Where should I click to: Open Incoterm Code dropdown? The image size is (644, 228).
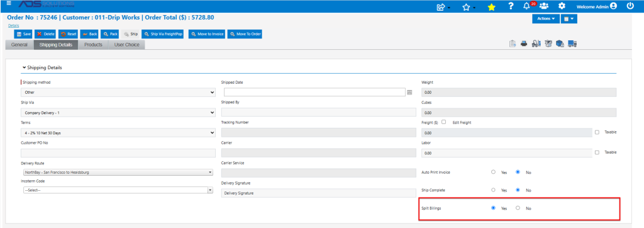pyautogui.click(x=118, y=190)
